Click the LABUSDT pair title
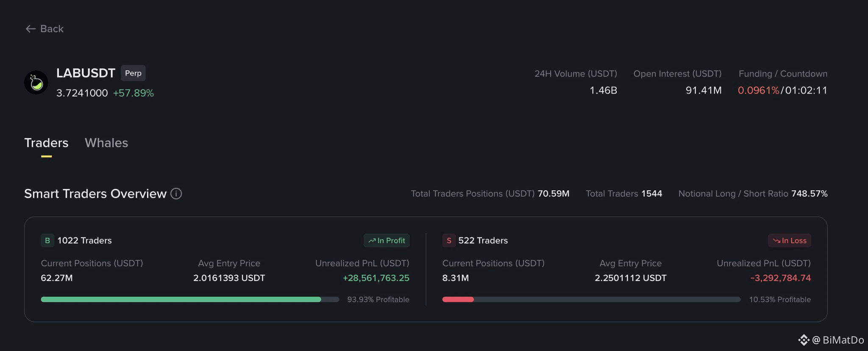Screen dimensions: 868x351 86,73
